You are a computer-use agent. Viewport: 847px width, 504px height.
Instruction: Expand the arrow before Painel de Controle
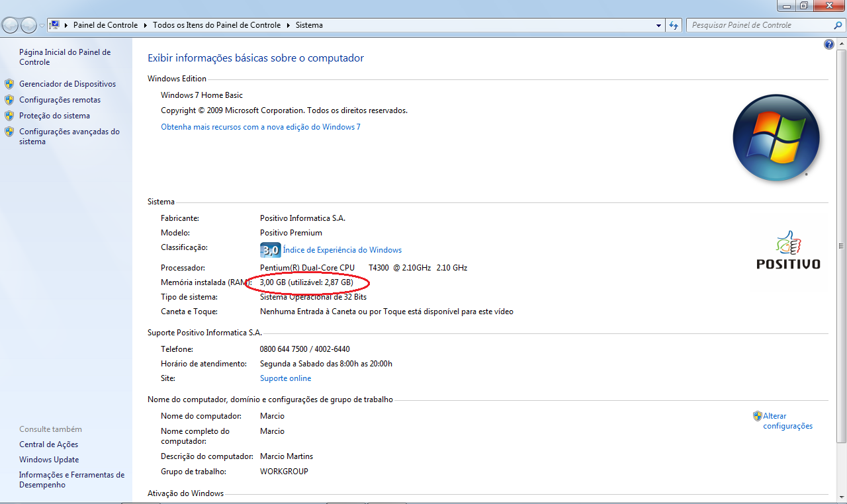coord(67,25)
